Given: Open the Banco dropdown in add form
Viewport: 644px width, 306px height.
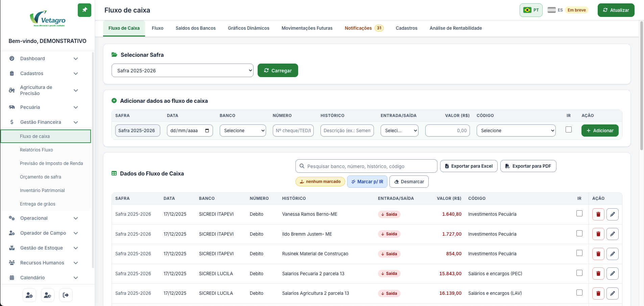Looking at the screenshot, I should click(x=243, y=131).
